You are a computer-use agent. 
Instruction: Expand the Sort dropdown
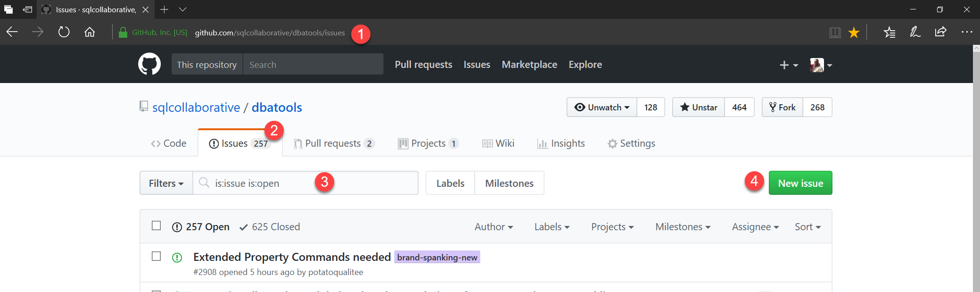[807, 227]
